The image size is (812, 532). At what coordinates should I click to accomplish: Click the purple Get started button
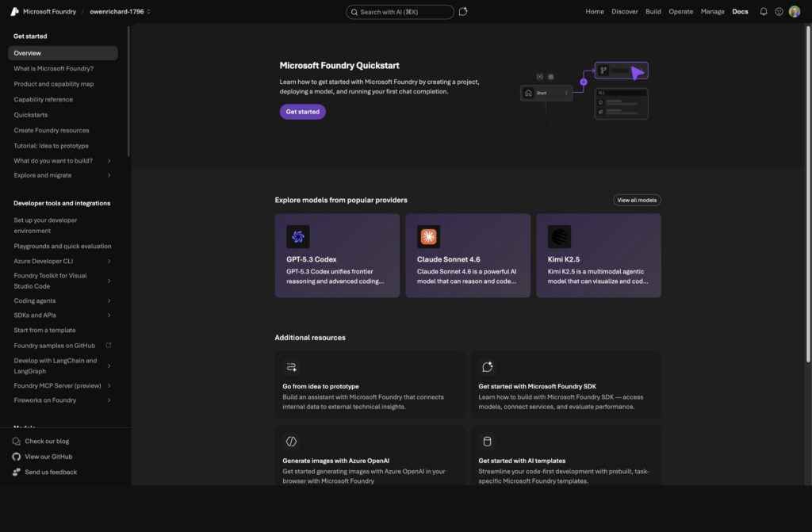302,112
